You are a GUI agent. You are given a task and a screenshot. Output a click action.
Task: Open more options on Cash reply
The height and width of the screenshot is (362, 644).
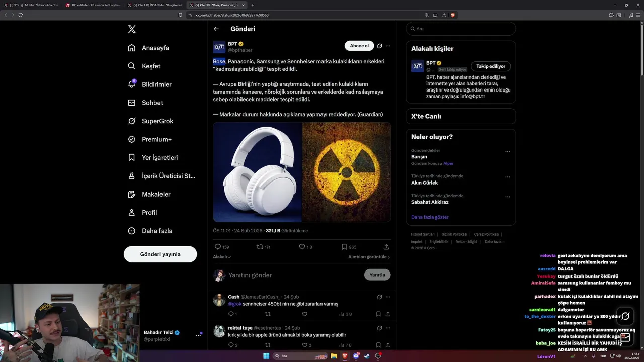point(388,297)
